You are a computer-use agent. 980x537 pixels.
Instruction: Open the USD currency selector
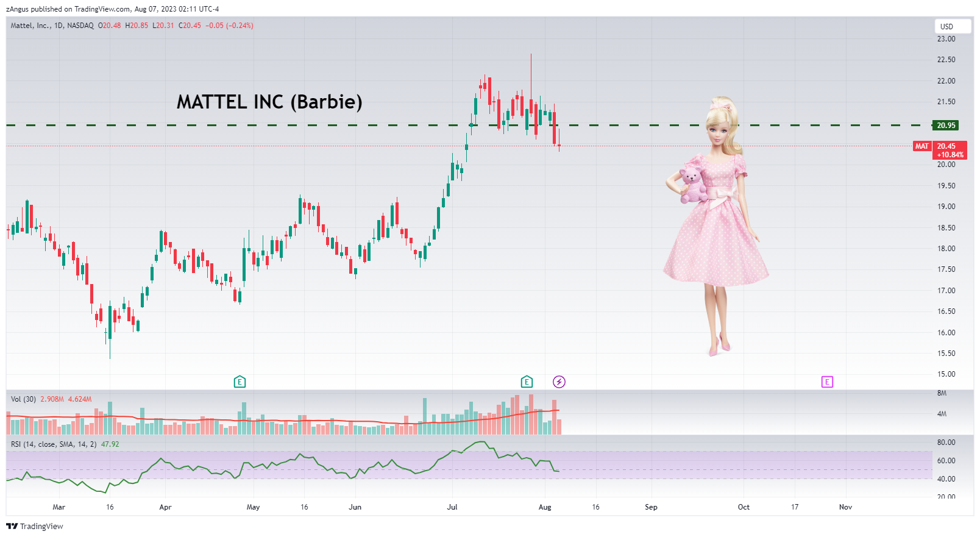click(x=953, y=26)
